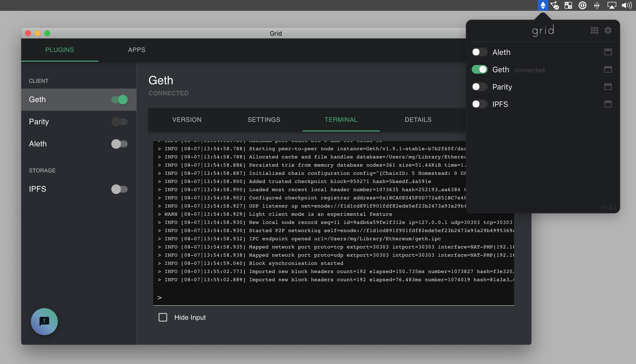
Task: Click the volume icon in menu bar
Action: point(627,5)
